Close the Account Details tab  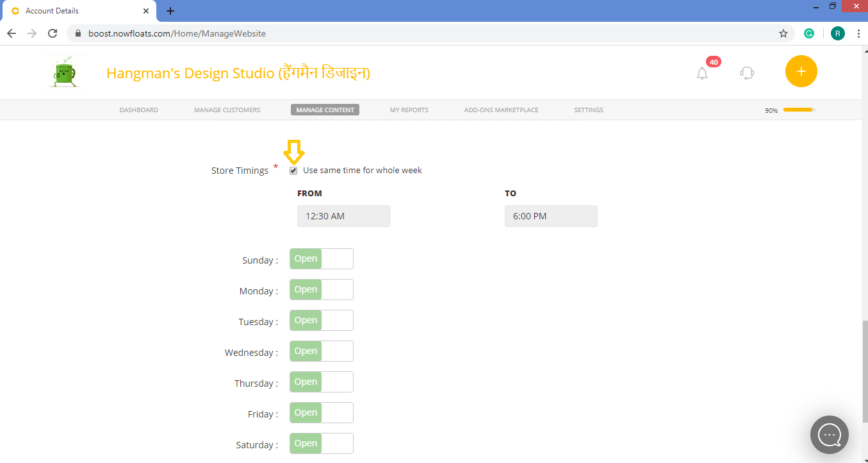click(x=147, y=11)
